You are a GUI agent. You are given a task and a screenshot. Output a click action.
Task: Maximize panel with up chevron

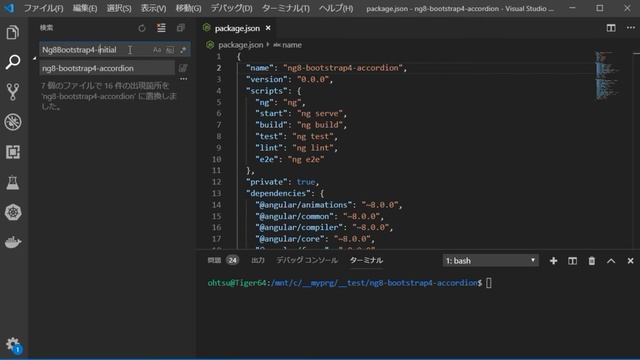[x=611, y=260]
